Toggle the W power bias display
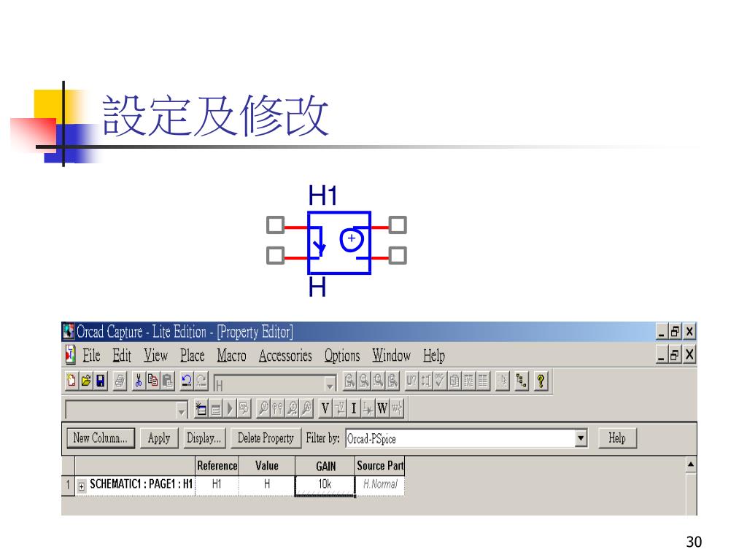Image resolution: width=747 pixels, height=560 pixels. coord(382,408)
